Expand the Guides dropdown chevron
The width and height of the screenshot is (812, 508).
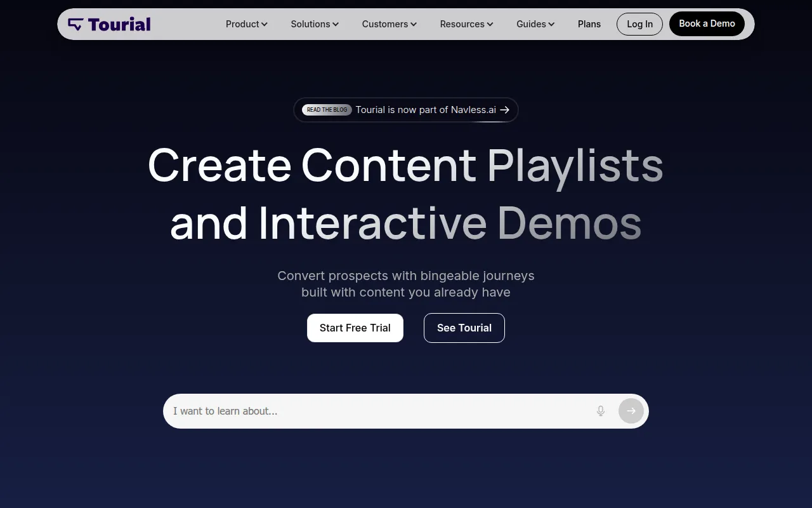(551, 24)
